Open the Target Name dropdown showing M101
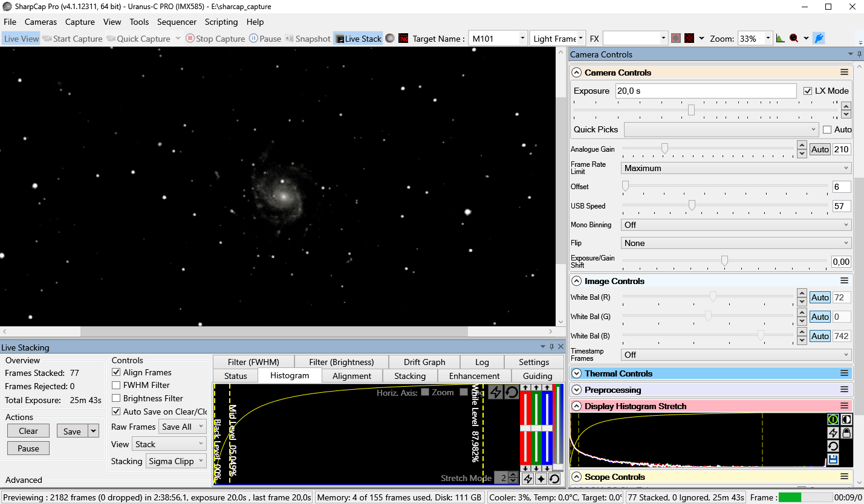This screenshot has height=504, width=864. click(x=522, y=37)
